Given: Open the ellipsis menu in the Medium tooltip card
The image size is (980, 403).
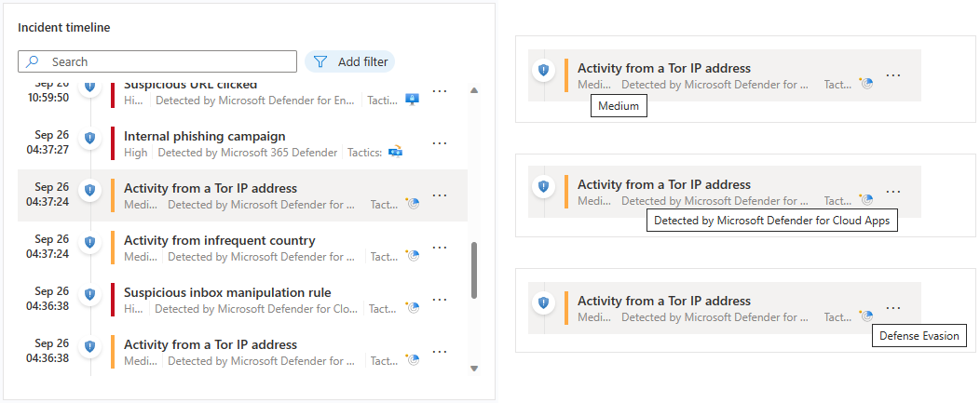Looking at the screenshot, I should click(x=893, y=75).
